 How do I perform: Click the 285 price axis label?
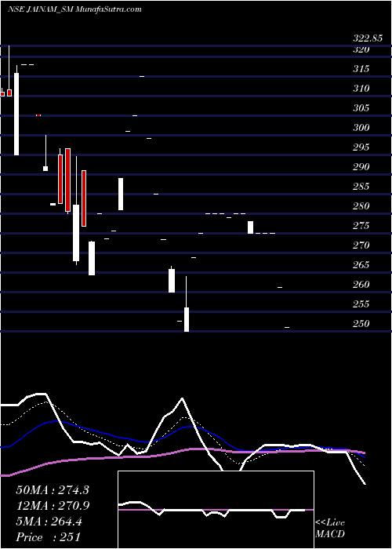[x=361, y=187]
